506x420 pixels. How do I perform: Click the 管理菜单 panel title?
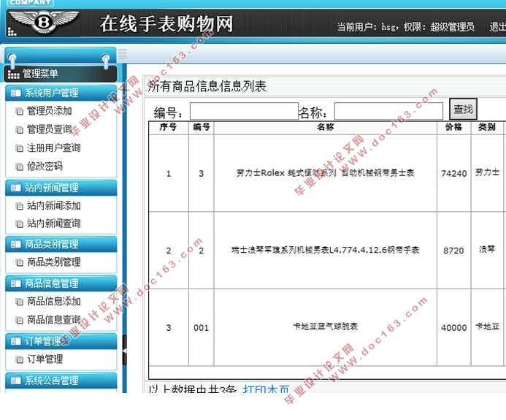pyautogui.click(x=40, y=74)
